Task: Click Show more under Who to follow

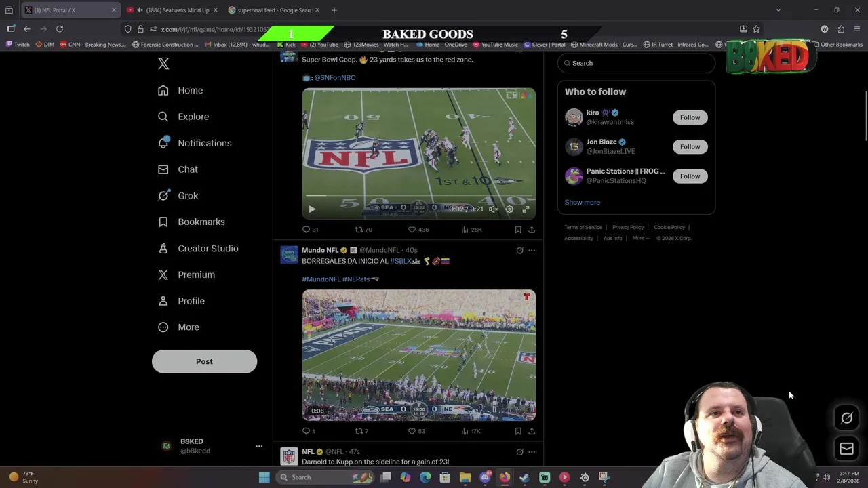Action: coord(582,202)
